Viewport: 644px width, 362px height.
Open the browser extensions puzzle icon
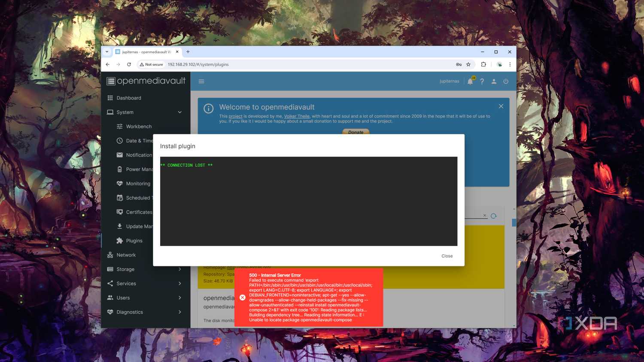[x=483, y=64]
